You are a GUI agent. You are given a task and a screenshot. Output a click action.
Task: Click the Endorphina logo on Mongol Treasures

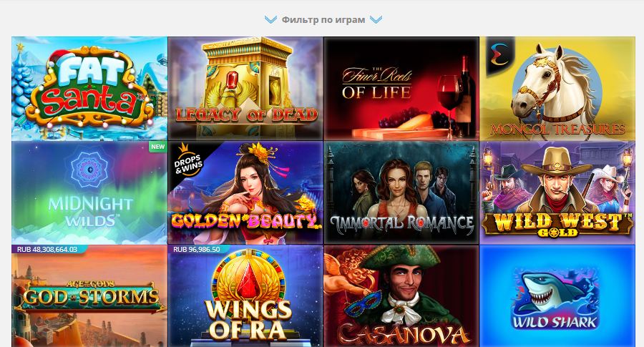(499, 54)
